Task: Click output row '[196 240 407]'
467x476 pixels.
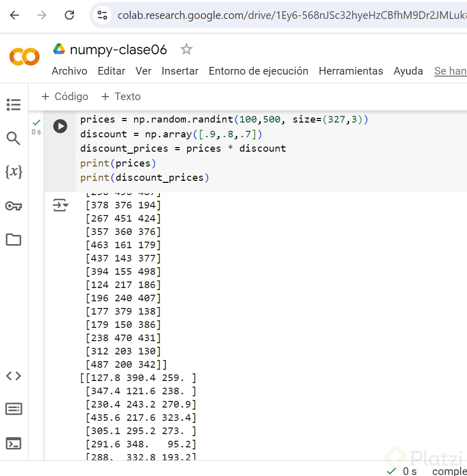Action: pos(123,298)
